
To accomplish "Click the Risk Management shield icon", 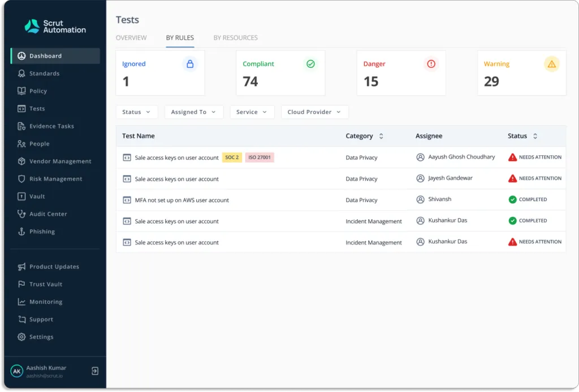I will pyautogui.click(x=21, y=179).
